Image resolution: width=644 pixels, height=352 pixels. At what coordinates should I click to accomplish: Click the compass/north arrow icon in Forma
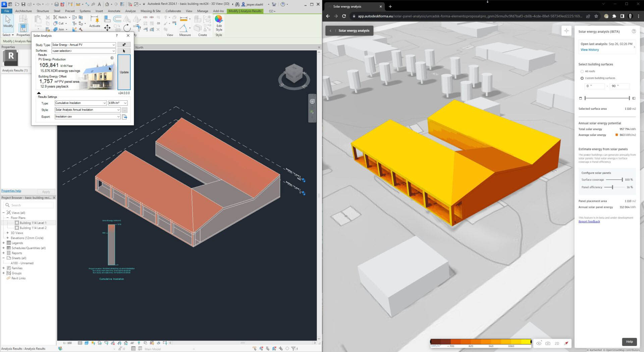point(566,343)
